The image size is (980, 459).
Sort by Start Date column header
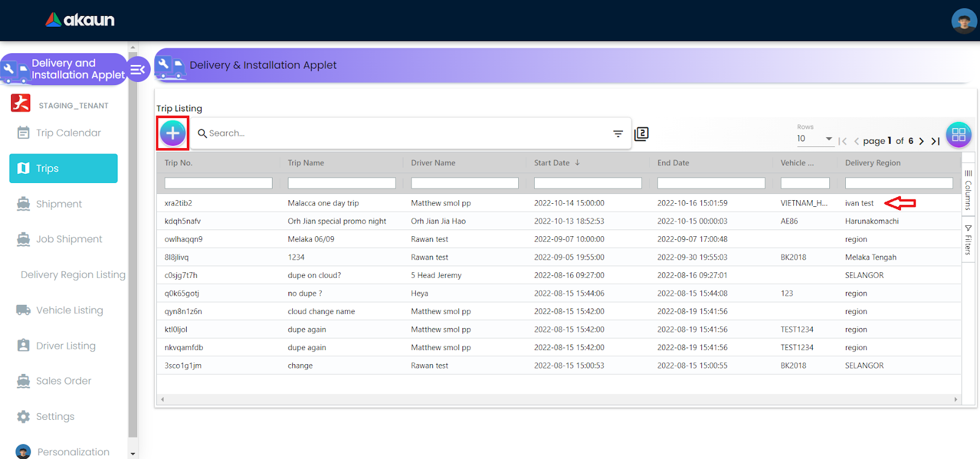(552, 163)
